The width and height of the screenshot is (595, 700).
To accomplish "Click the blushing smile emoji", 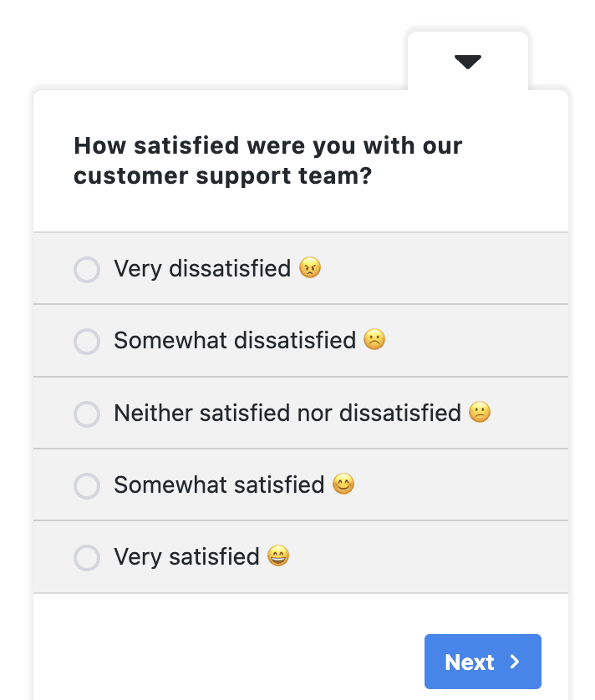I will click(x=343, y=484).
